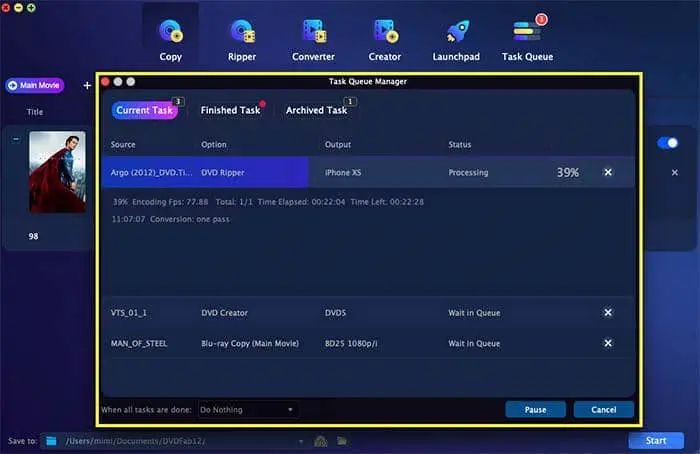Click the Encoding Fps: 77.88 text

click(x=170, y=202)
